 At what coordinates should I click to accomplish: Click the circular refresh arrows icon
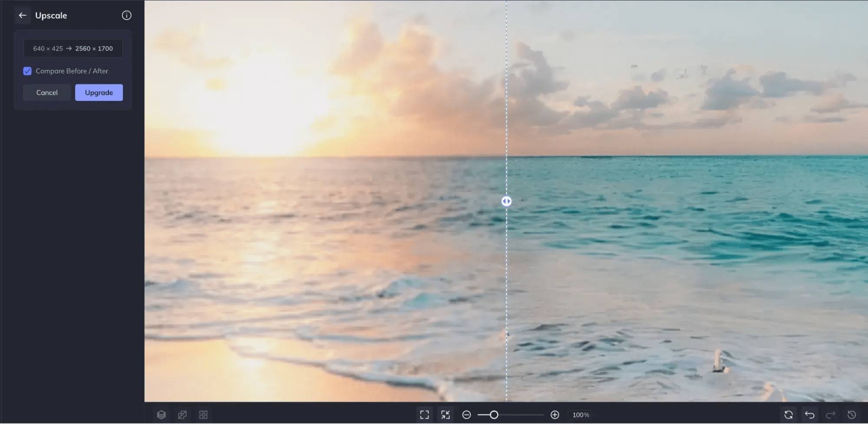(x=789, y=415)
